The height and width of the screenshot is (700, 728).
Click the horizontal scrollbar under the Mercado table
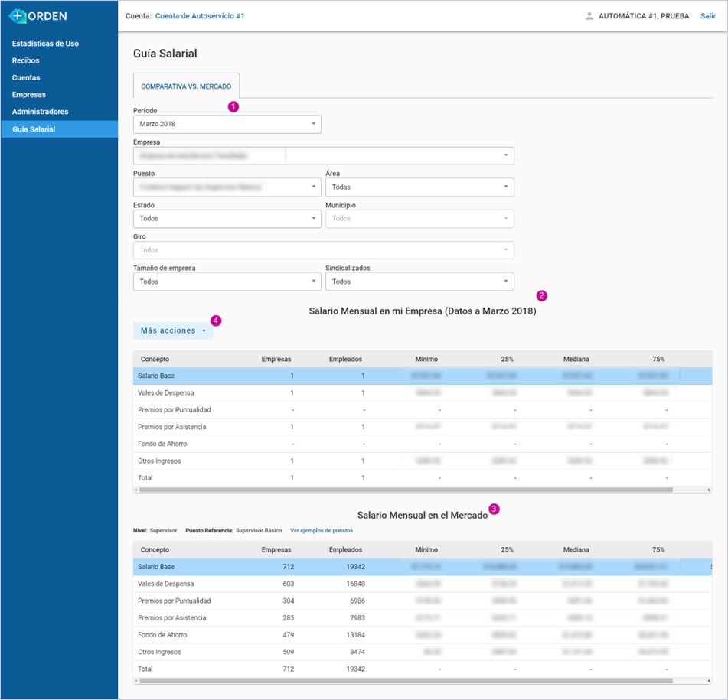(406, 680)
